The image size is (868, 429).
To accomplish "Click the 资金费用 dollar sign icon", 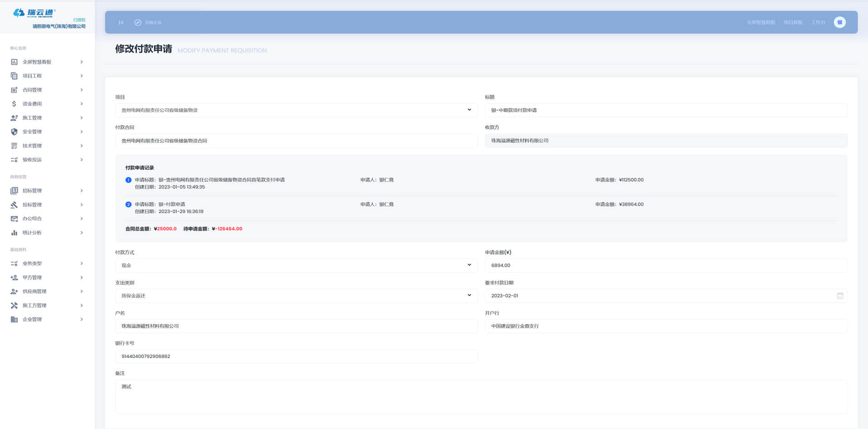I will coord(14,104).
